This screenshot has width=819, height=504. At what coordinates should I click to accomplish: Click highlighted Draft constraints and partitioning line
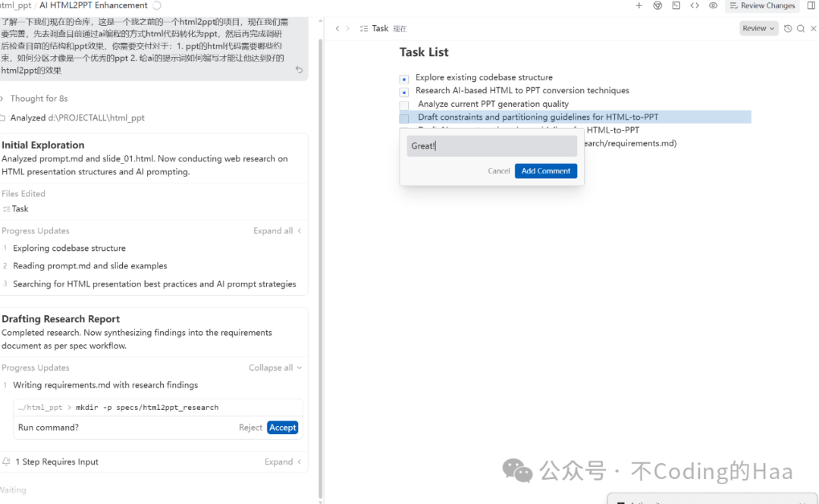[x=575, y=117]
